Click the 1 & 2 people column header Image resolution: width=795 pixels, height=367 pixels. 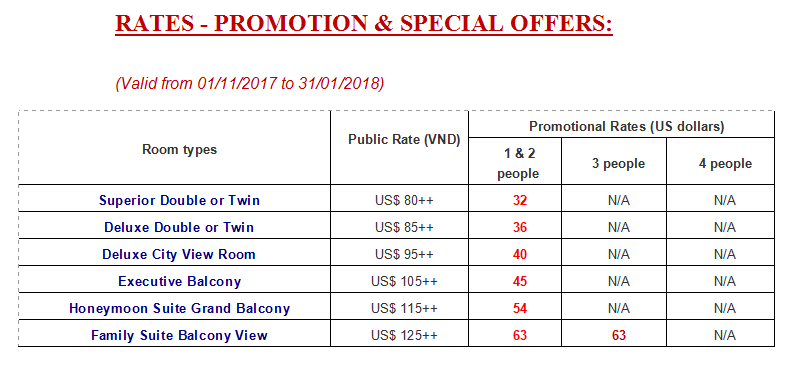point(518,164)
